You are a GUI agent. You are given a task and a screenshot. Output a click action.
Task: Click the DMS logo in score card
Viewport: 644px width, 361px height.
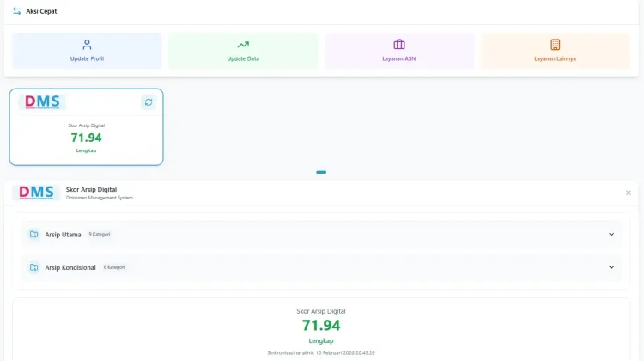pos(42,101)
